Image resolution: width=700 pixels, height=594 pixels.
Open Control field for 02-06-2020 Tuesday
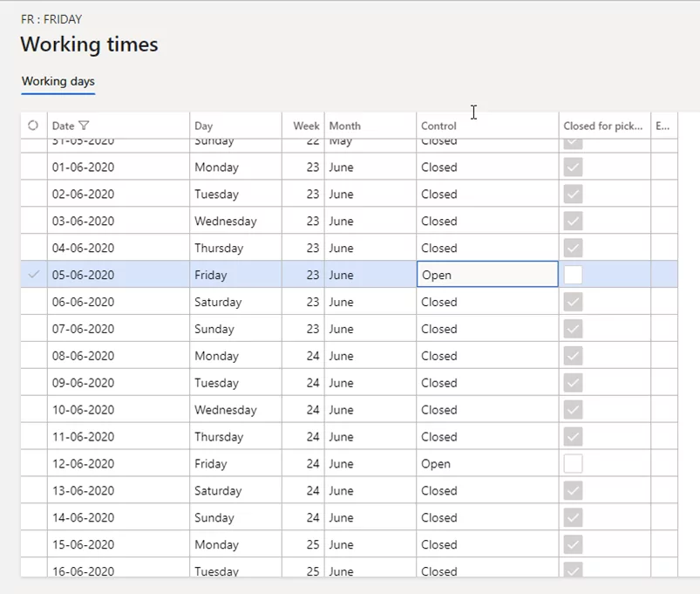tap(487, 194)
